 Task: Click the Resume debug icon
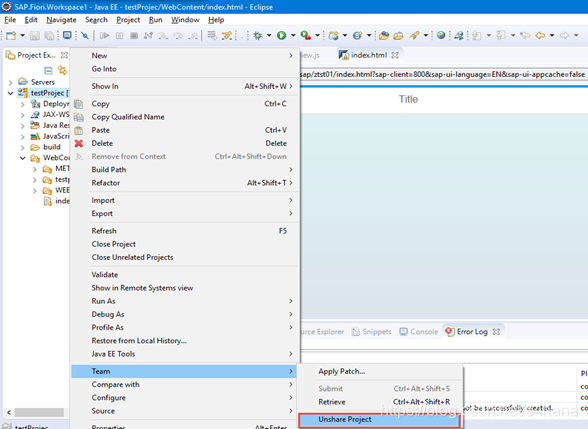105,36
